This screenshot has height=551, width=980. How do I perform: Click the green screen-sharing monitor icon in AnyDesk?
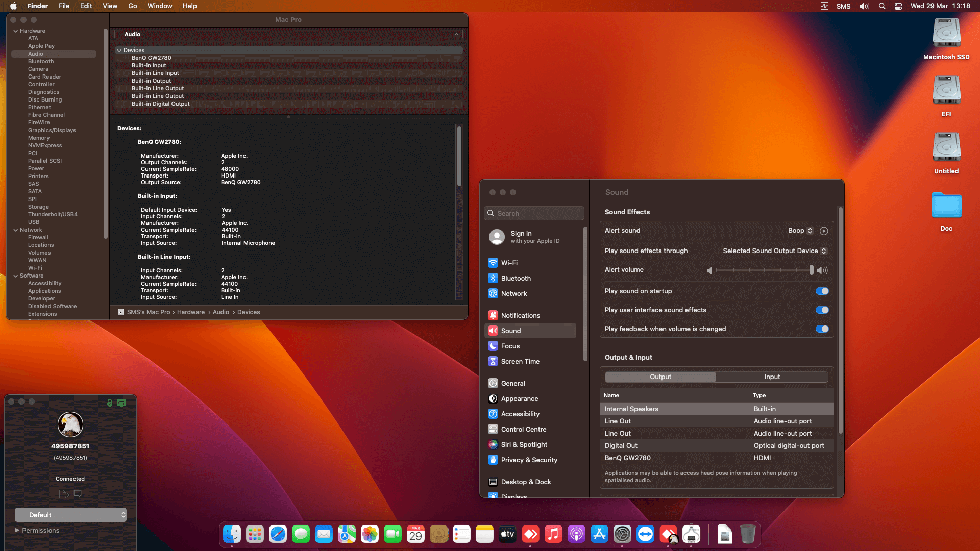pos(121,403)
